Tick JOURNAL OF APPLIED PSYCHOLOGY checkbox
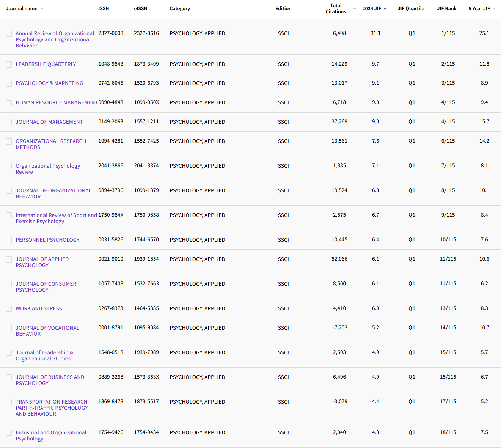The image size is (501, 448). (9, 259)
